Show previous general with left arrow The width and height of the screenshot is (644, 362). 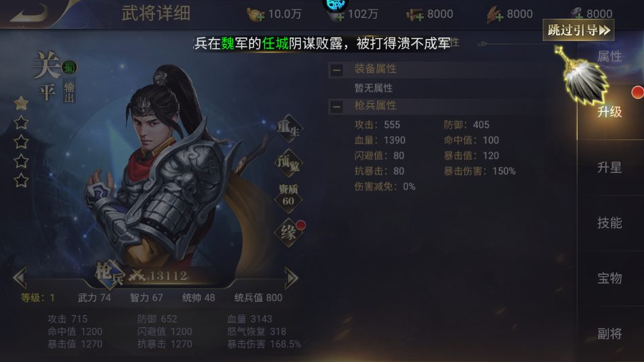(x=20, y=278)
